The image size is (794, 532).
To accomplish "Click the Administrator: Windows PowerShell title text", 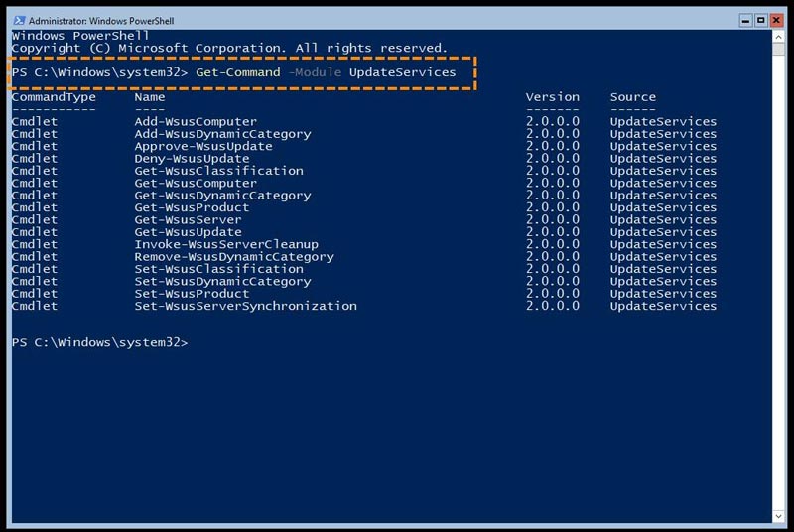I will tap(101, 21).
